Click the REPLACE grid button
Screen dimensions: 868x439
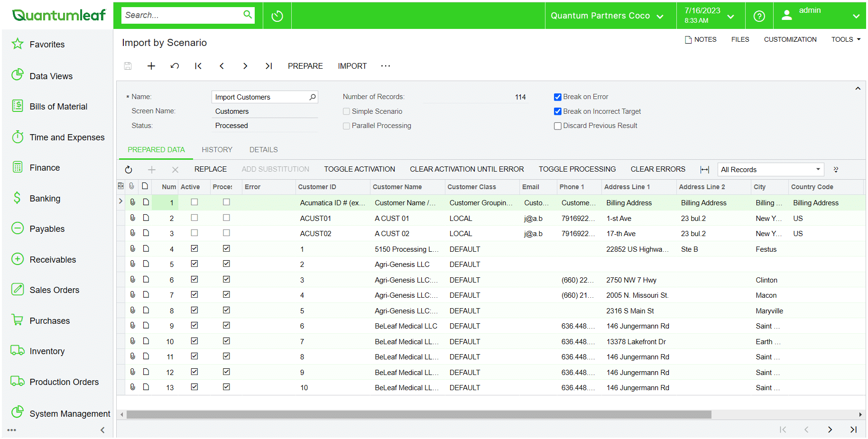point(211,169)
